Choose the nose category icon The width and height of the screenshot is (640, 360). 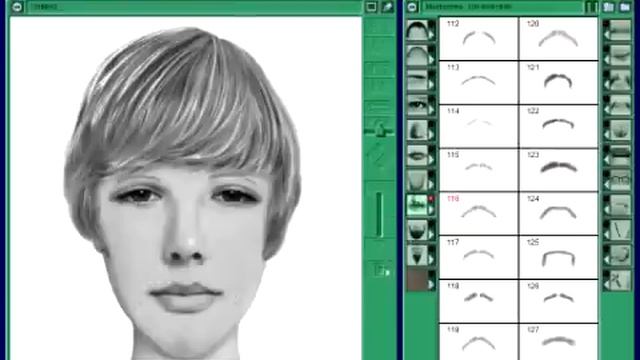[417, 130]
